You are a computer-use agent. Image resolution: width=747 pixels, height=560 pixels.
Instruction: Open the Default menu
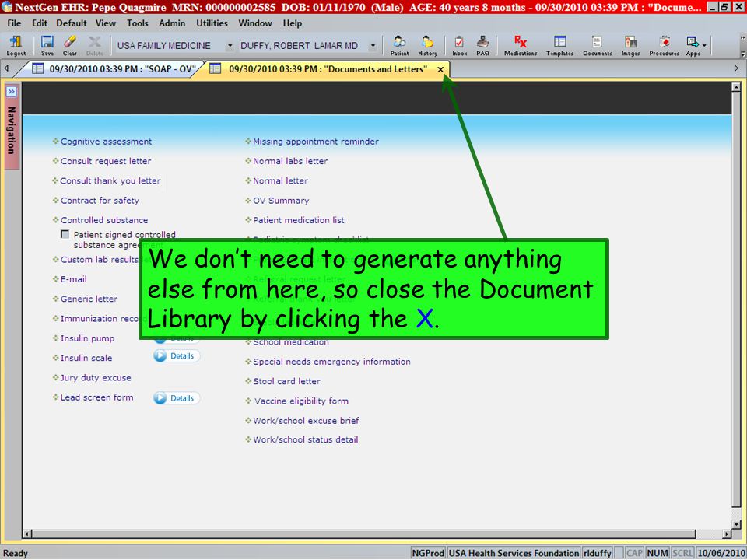[72, 23]
